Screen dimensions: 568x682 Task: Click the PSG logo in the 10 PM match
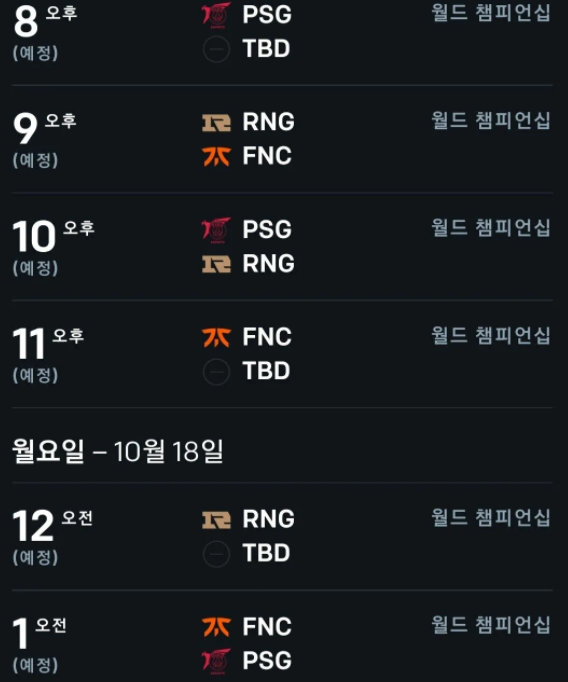[x=216, y=230]
